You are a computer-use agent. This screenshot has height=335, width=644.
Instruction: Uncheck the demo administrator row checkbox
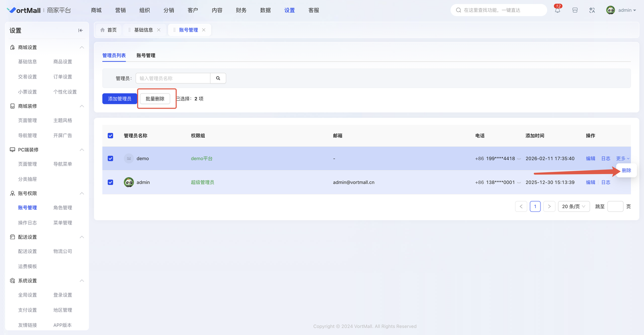(110, 159)
